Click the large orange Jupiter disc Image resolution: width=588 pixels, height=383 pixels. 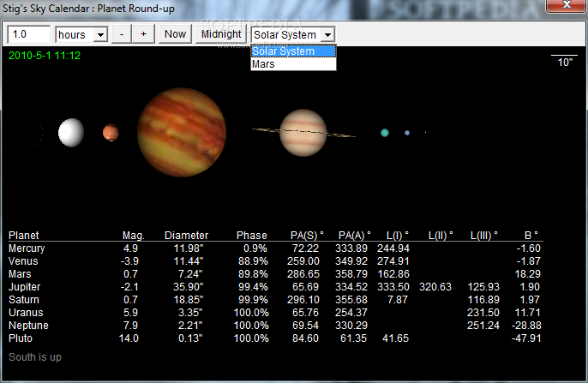[x=182, y=132]
